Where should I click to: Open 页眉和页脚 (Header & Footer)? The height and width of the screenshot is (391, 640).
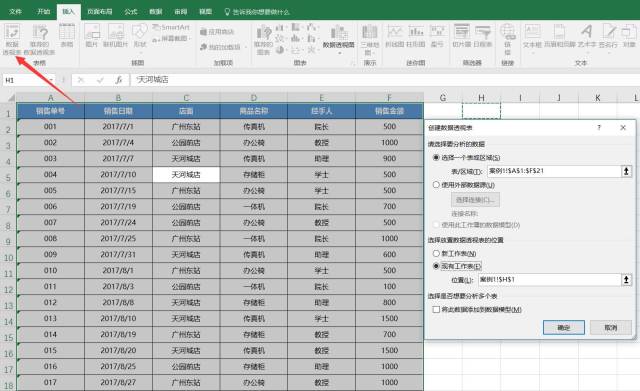560,36
